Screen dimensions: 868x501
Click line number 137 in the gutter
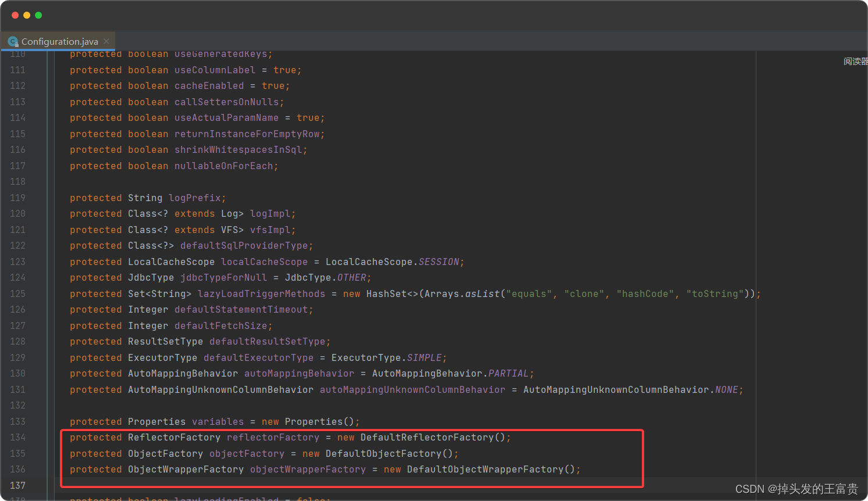(x=17, y=485)
